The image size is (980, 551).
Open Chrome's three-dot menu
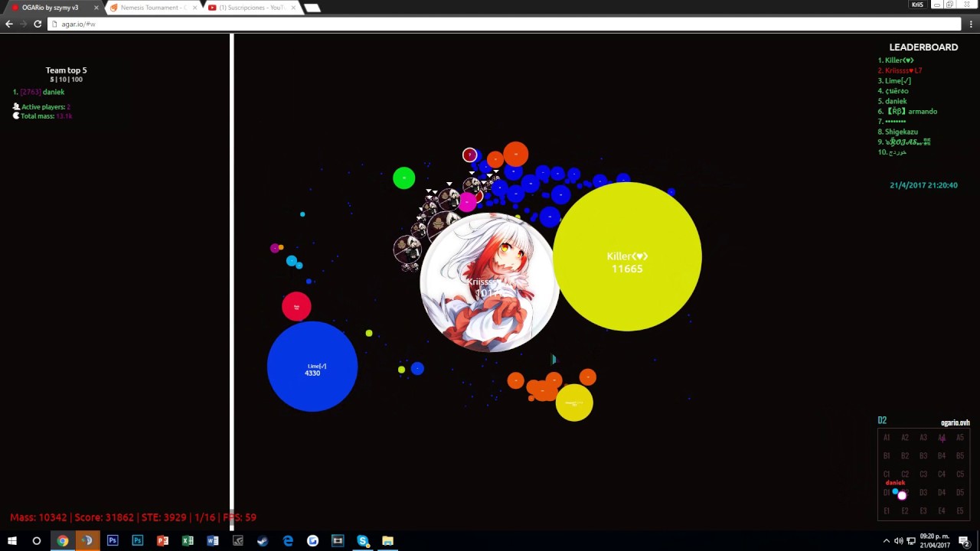click(971, 24)
